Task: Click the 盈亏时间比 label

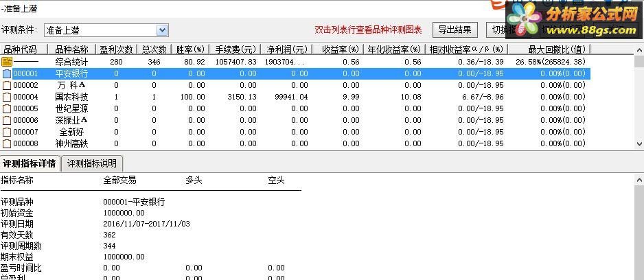Action: pos(21,268)
